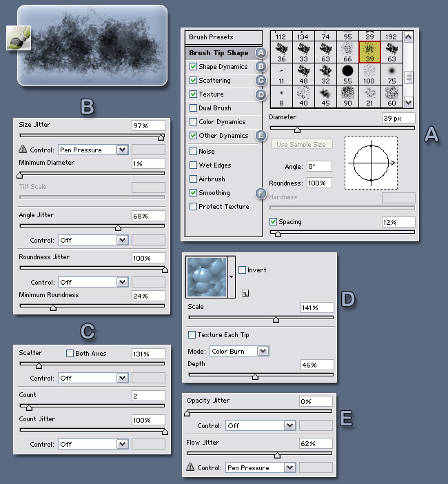Click the warning triangle next to Size Jitter control

pyautogui.click(x=23, y=149)
